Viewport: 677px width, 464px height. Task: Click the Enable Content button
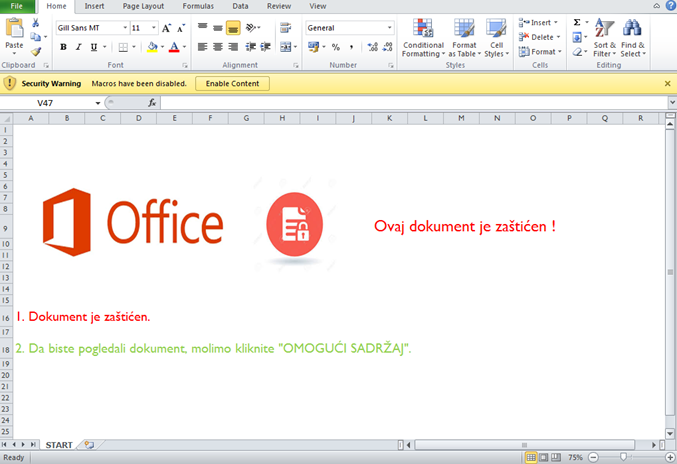(232, 84)
